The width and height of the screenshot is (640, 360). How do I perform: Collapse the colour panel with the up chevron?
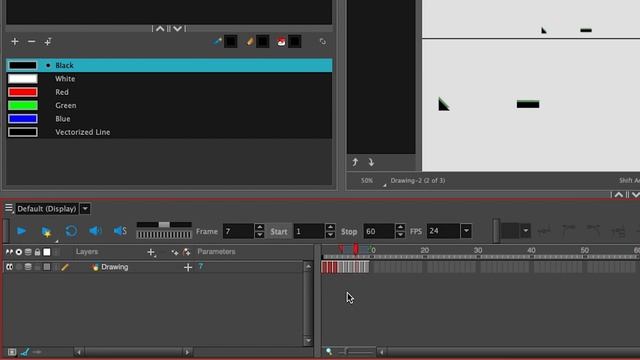160,29
